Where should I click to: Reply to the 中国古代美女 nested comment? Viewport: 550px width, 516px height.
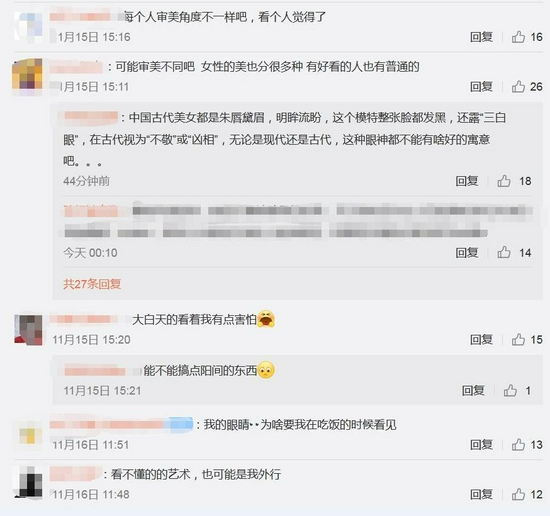467,181
